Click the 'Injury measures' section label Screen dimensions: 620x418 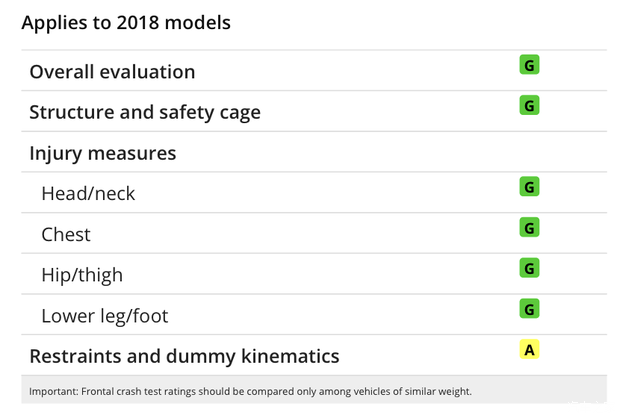tap(103, 153)
